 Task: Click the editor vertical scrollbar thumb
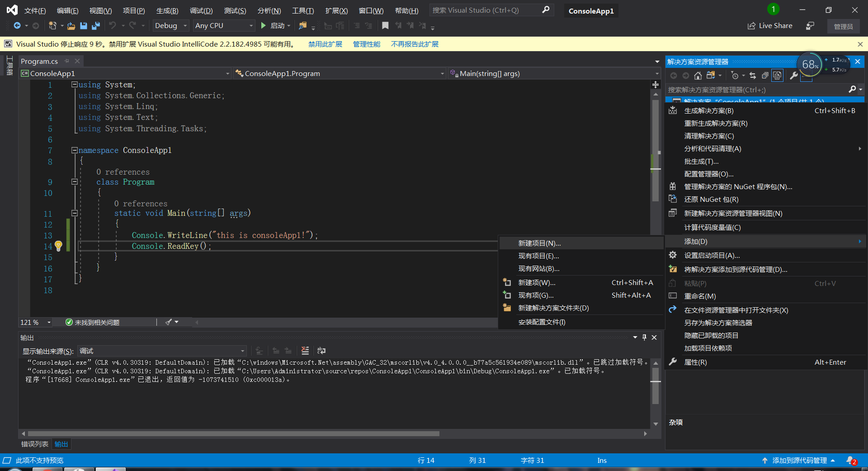656,151
